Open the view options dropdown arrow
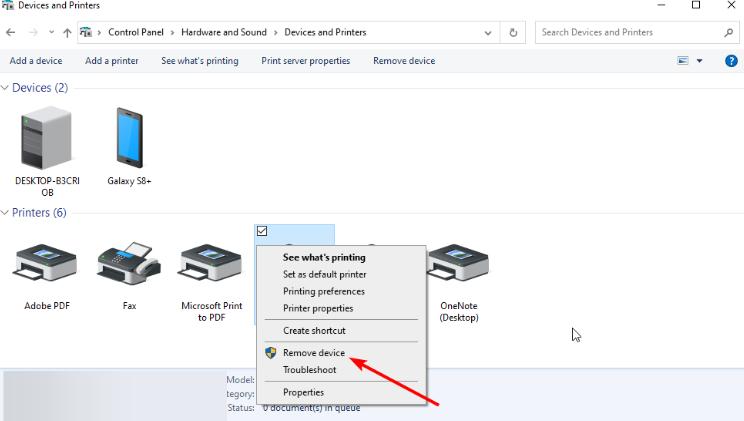 pyautogui.click(x=699, y=61)
